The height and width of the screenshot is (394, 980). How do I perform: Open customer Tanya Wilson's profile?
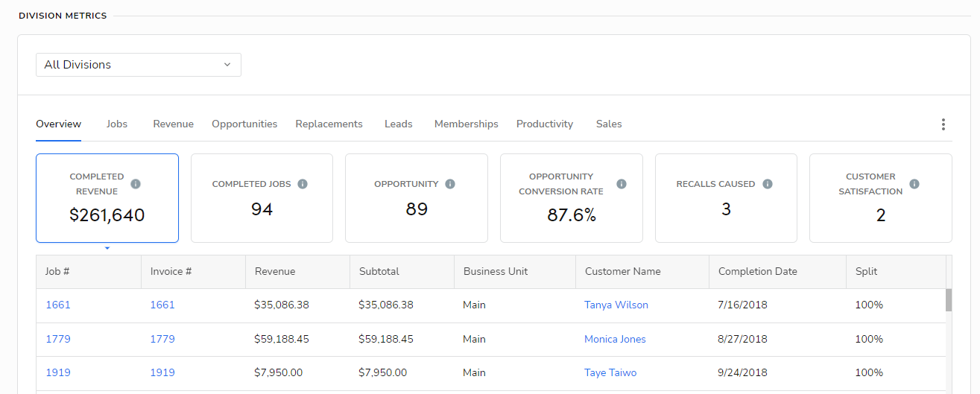pos(616,305)
